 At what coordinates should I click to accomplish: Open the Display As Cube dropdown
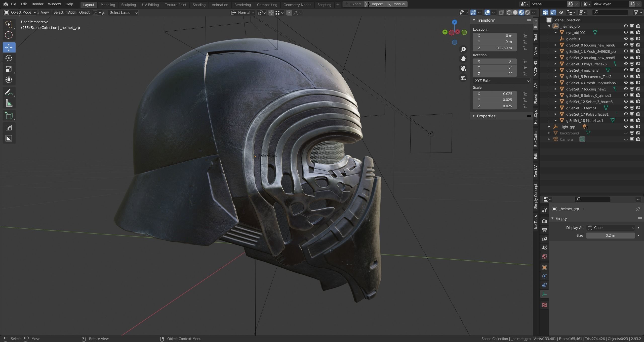pos(611,228)
